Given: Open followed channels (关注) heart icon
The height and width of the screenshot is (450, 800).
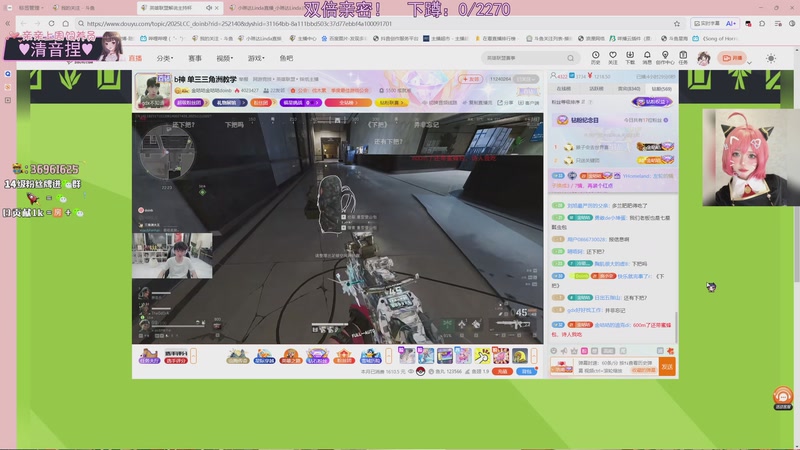Looking at the screenshot, I should point(613,58).
